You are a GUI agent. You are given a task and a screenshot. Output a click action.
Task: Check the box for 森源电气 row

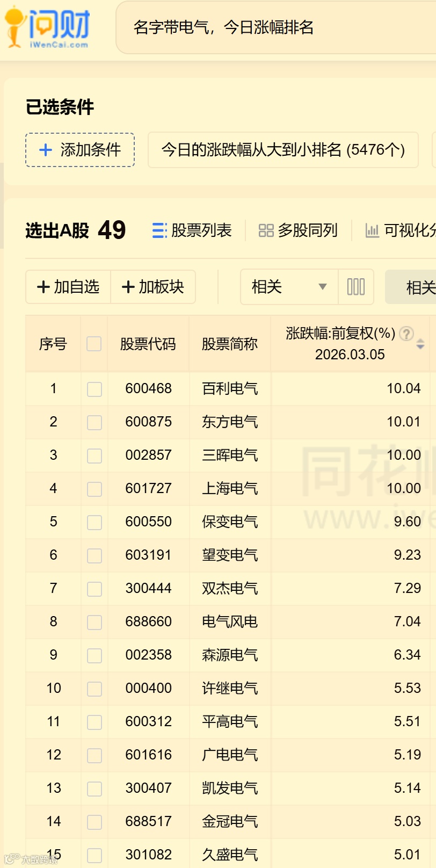click(95, 655)
